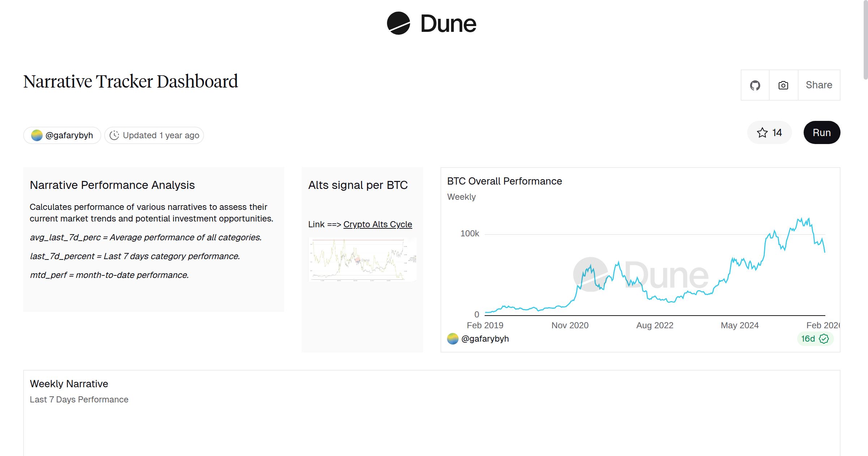Open the GitHub repository icon
This screenshot has height=456, width=868.
click(755, 85)
